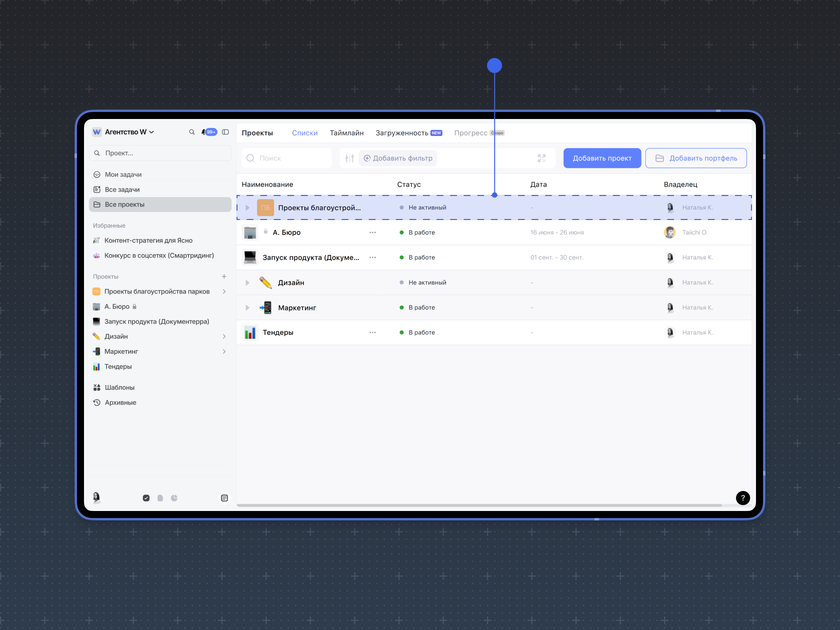This screenshot has width=840, height=630.
Task: Expand the Дизайн row in the table
Action: [247, 282]
